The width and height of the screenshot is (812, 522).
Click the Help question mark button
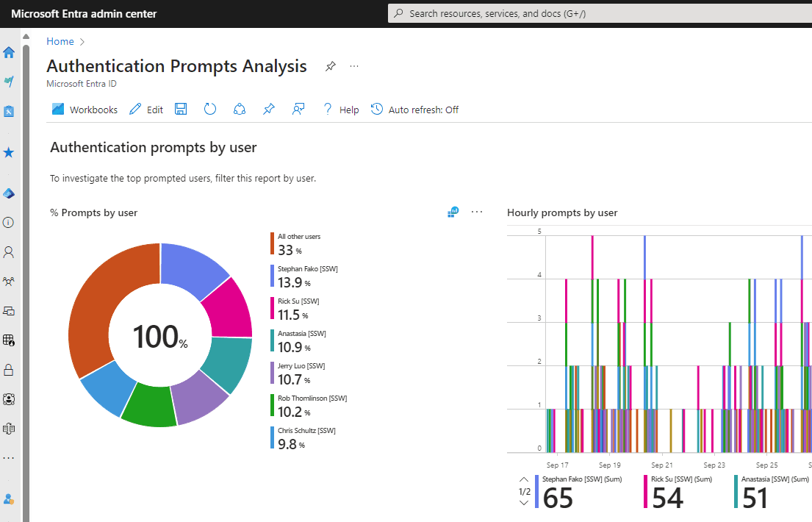click(x=341, y=110)
